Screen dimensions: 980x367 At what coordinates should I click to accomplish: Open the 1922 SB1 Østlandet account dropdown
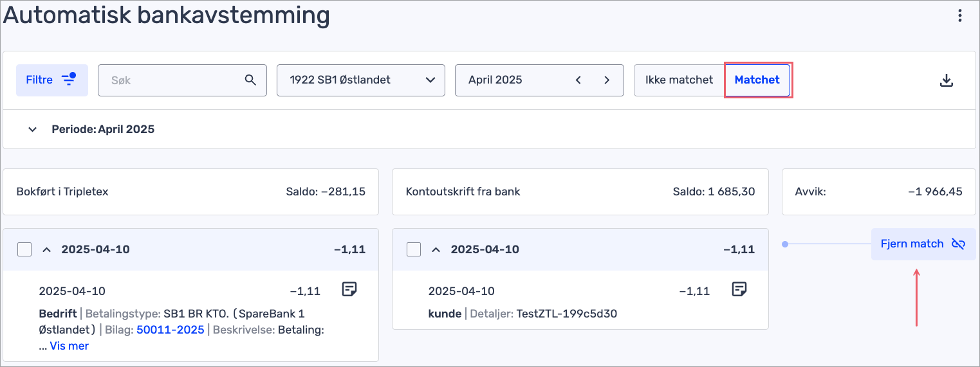(x=360, y=80)
